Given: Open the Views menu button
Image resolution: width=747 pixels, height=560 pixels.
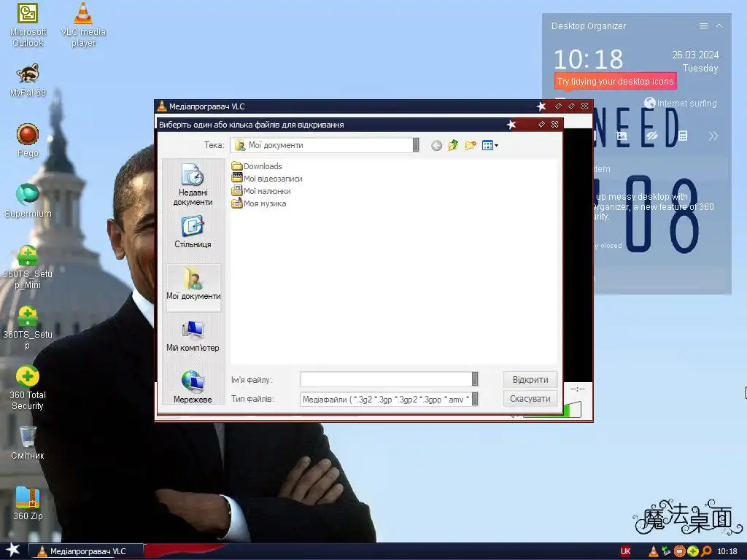Looking at the screenshot, I should [x=489, y=145].
